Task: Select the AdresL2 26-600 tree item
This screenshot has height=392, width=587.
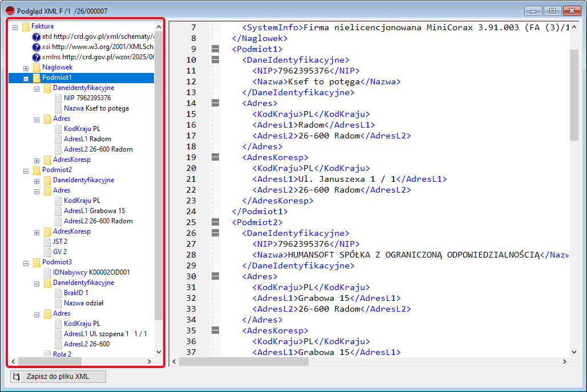Action: 87,344
